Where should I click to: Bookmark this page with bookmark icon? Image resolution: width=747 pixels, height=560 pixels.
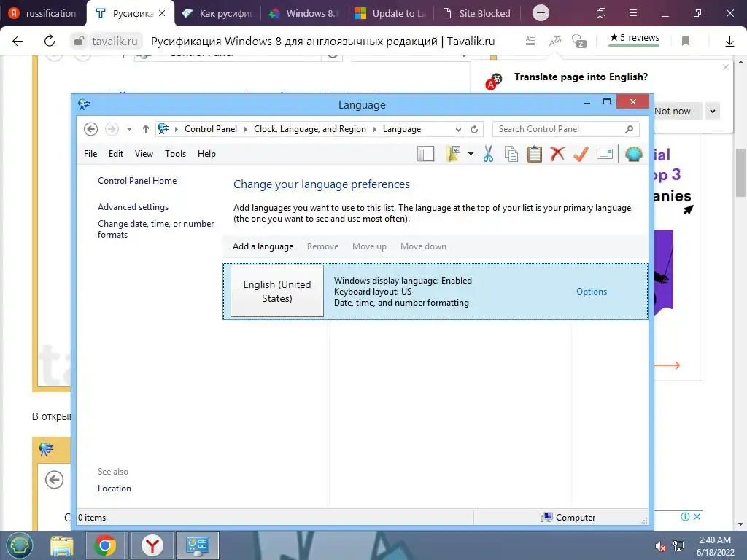click(x=686, y=41)
